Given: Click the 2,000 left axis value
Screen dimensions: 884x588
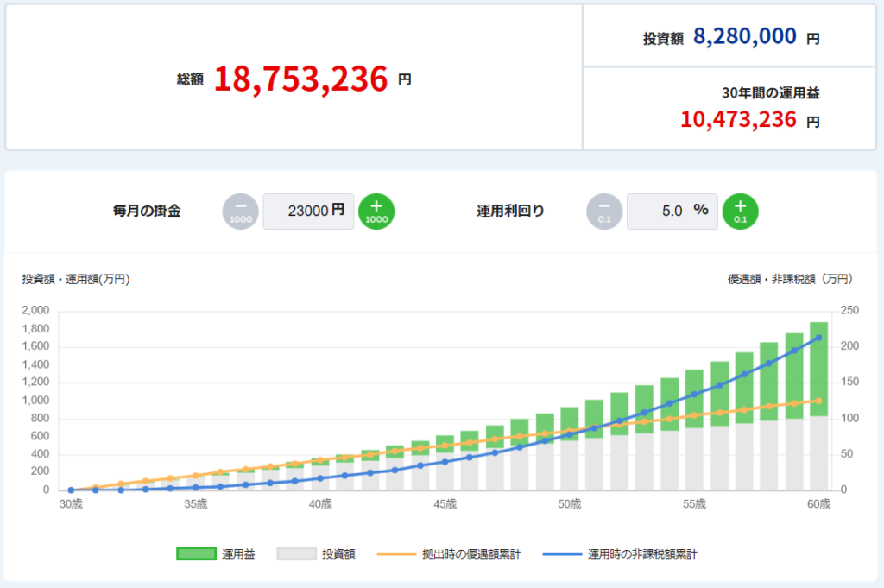Looking at the screenshot, I should coord(35,310).
